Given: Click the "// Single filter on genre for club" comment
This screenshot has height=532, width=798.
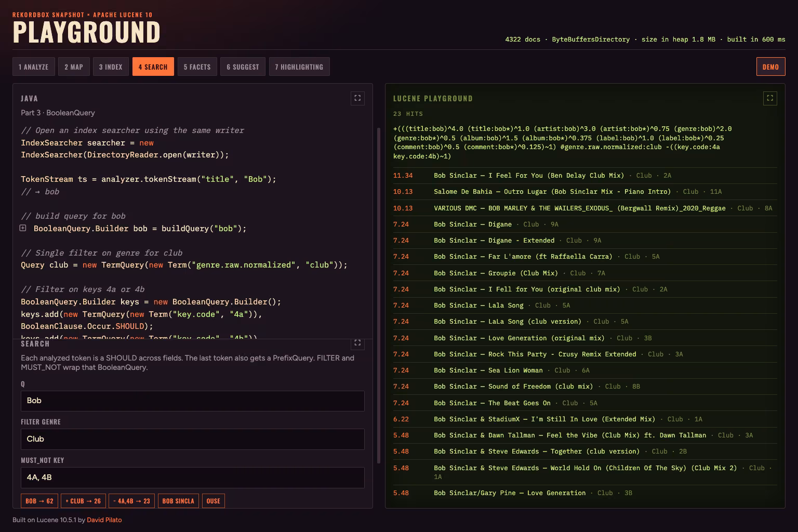Looking at the screenshot, I should coord(101,253).
